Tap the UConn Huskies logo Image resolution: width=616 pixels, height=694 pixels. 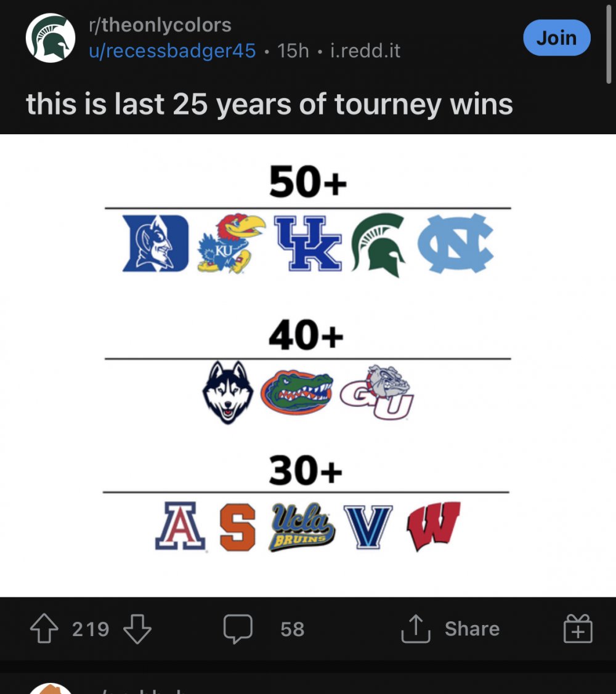(x=228, y=392)
